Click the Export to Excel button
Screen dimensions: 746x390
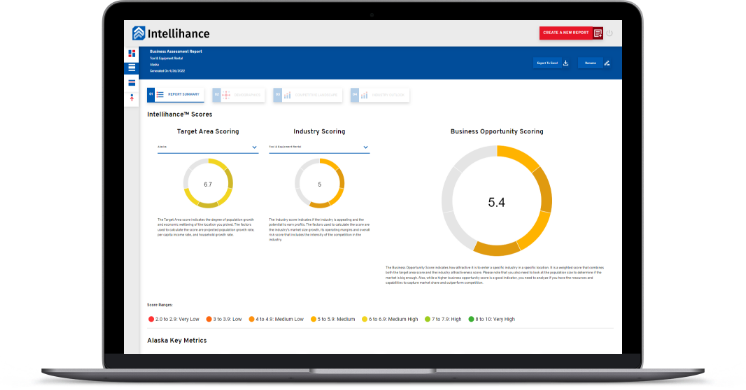(x=548, y=63)
